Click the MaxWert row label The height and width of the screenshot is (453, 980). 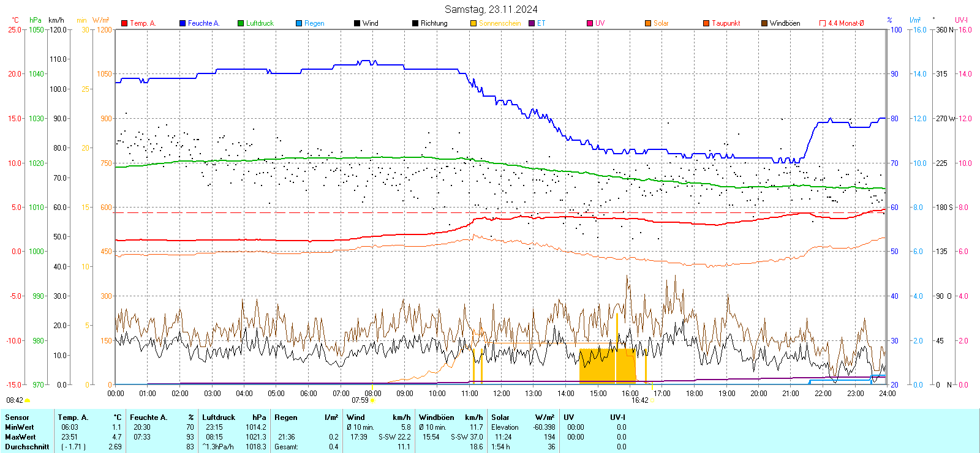click(20, 437)
